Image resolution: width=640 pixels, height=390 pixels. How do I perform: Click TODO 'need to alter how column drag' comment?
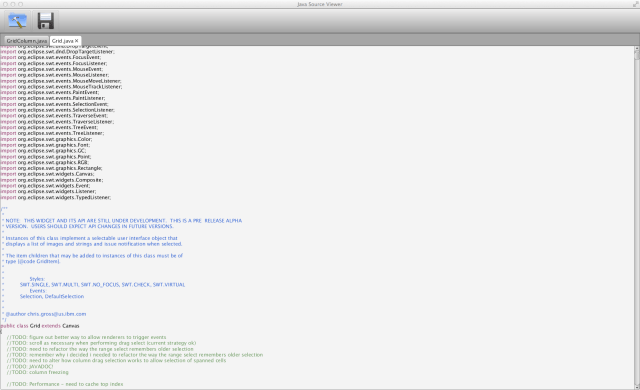click(116, 361)
